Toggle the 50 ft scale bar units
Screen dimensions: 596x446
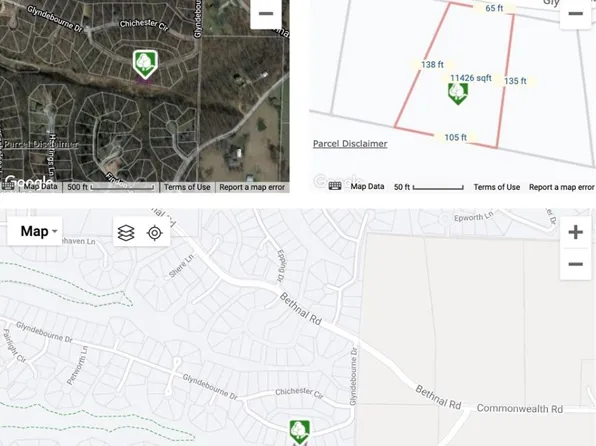429,187
